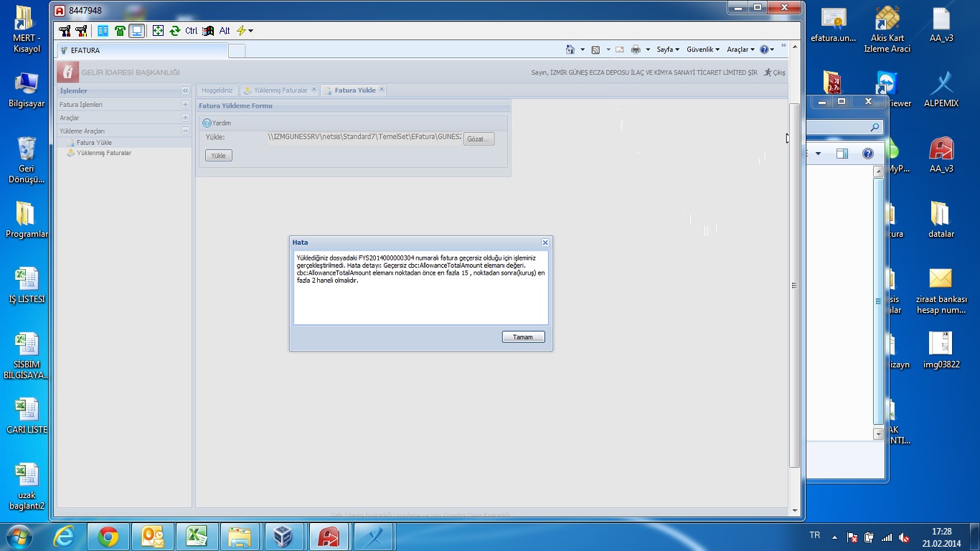Open the Güvenlik menu

(x=702, y=50)
